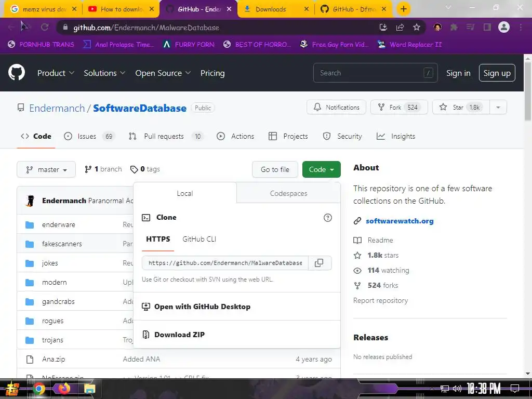Click the network icon in system tray
The height and width of the screenshot is (399, 532).
click(x=445, y=389)
